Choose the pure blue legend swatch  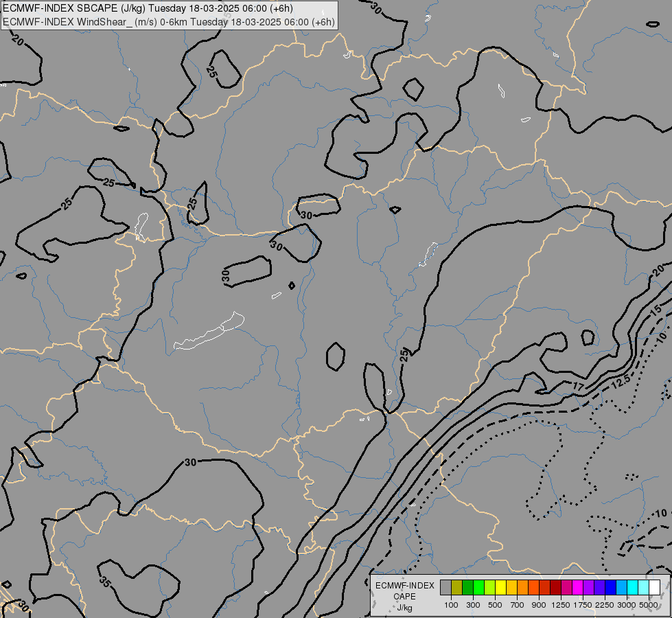point(610,588)
